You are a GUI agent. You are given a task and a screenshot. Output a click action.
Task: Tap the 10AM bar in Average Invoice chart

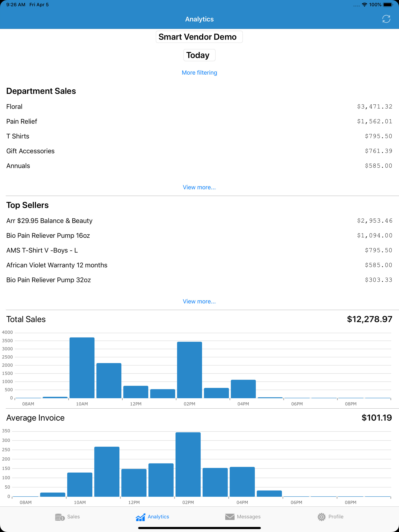pyautogui.click(x=80, y=485)
